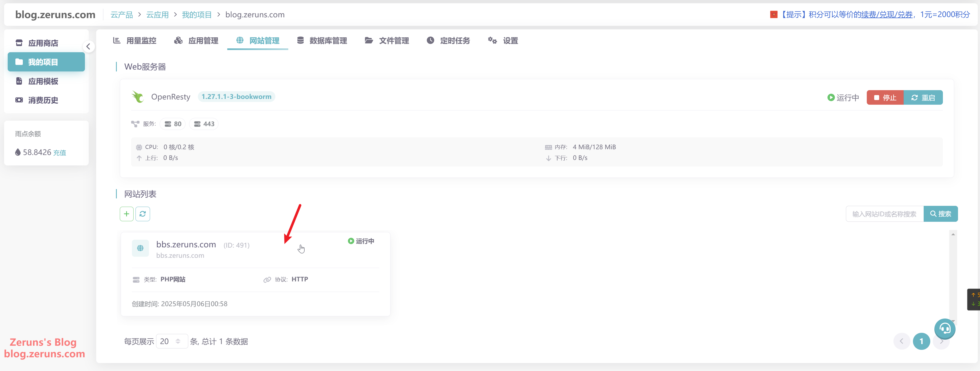Open the per-page 20 selector
Viewport: 980px width, 371px height.
(x=171, y=341)
